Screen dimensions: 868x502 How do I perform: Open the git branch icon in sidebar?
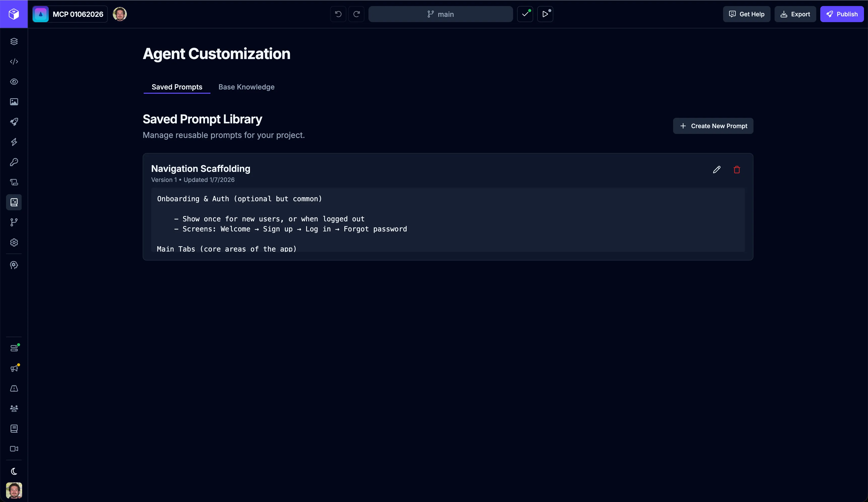(x=14, y=222)
